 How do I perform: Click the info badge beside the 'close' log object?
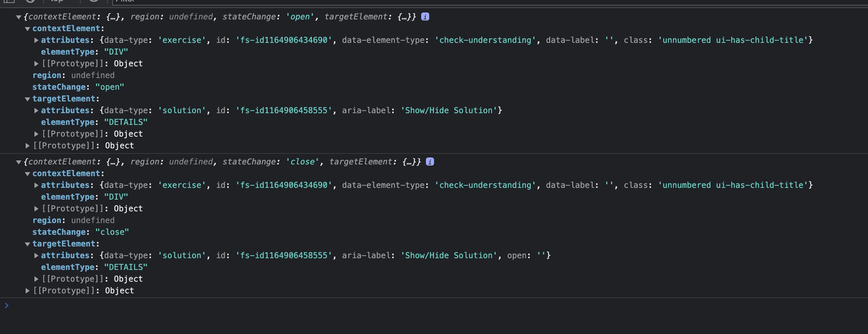[x=430, y=162]
